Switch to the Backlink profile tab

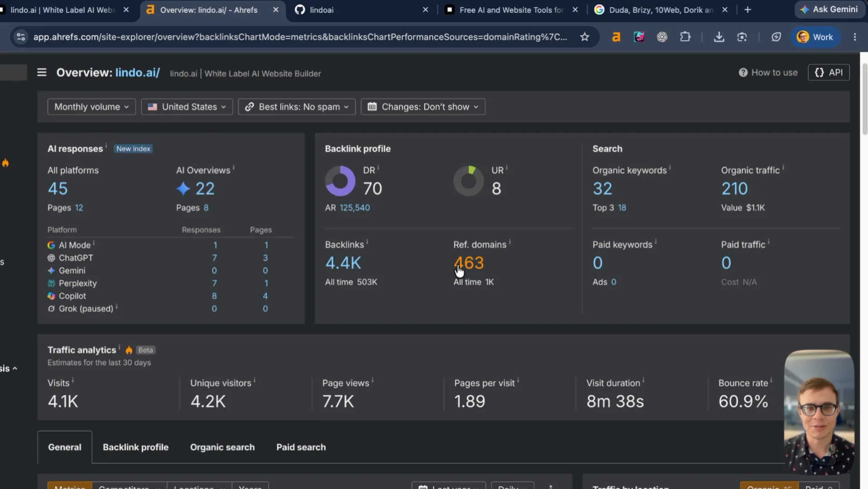[136, 447]
